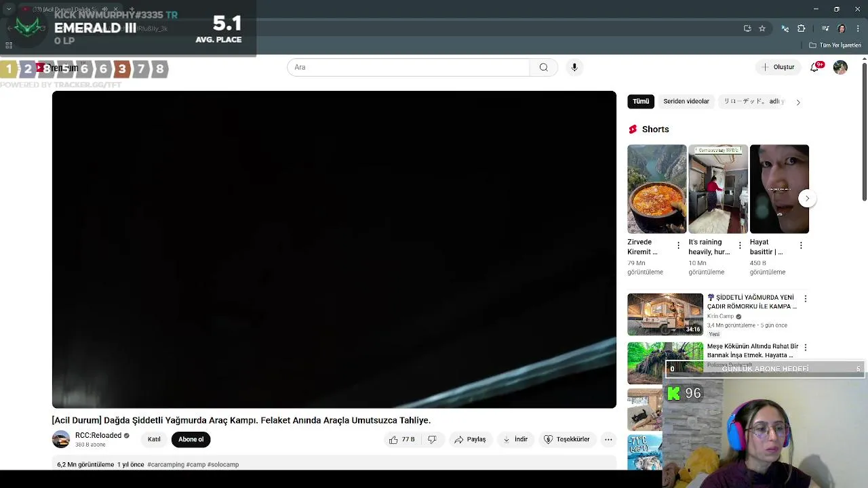868x488 pixels.
Task: Click the '[Acil Durum] Dağda Şiddetli Yağmurda' video title
Action: [241, 420]
